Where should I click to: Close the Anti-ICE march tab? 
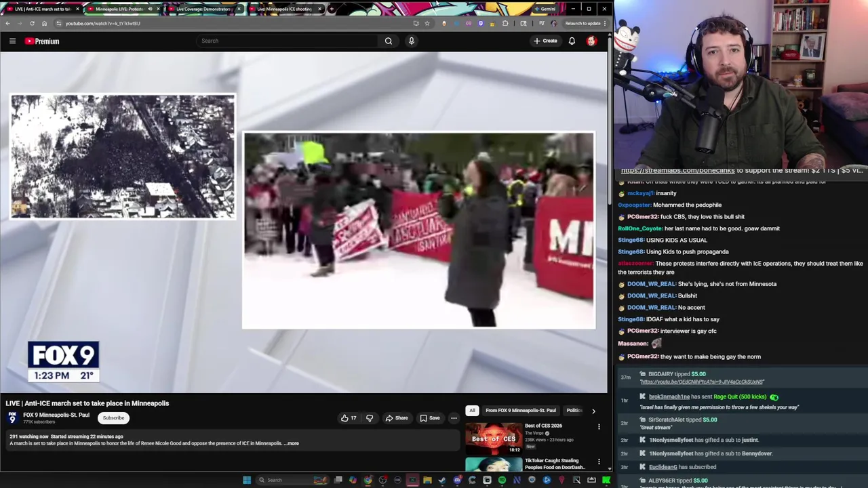tap(77, 9)
